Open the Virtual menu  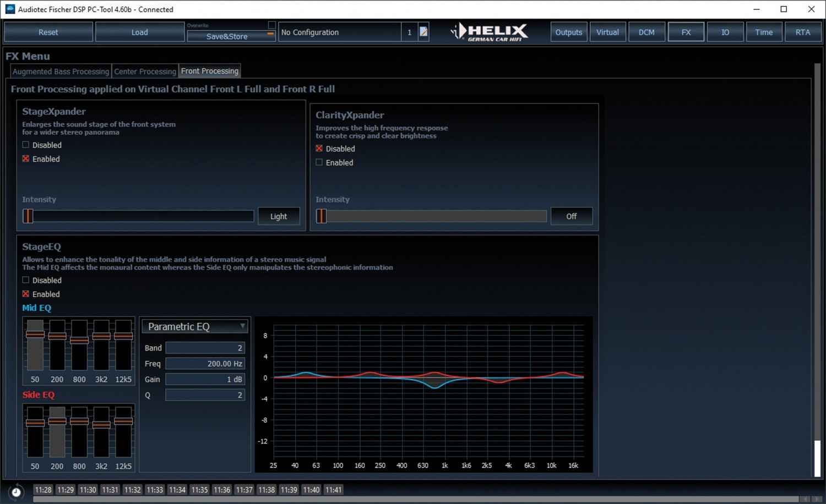607,32
